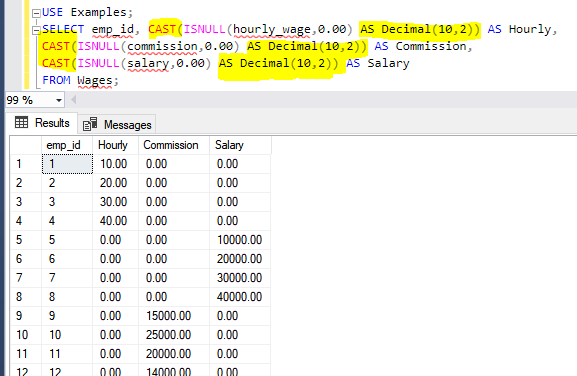Select the Commission value 14000.00
577x376 pixels.
tap(174, 371)
